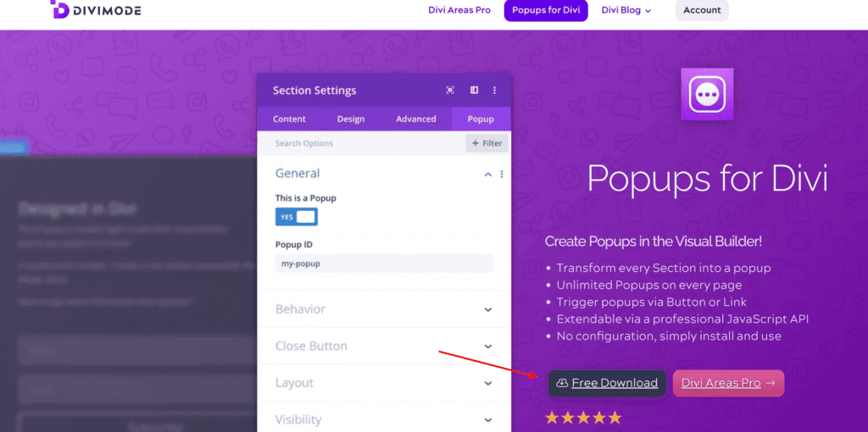
Task: Click the focus mode icon in Section Settings
Action: click(450, 90)
